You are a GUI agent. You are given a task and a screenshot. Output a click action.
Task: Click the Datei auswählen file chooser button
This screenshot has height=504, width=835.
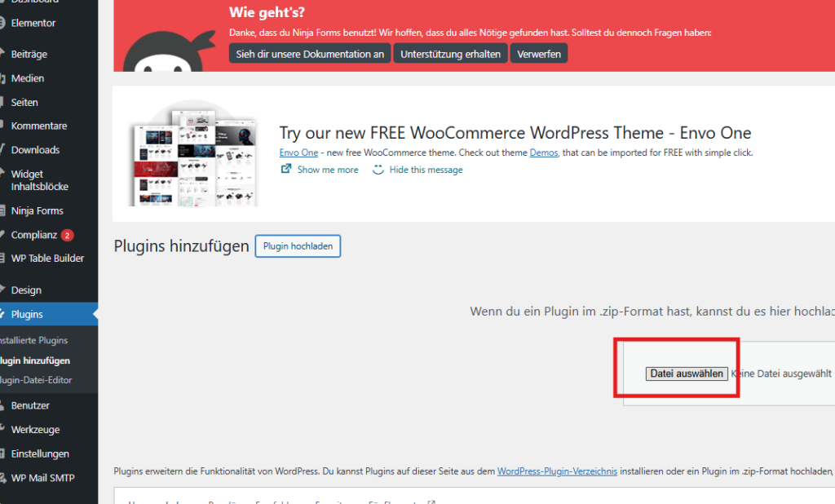click(687, 374)
